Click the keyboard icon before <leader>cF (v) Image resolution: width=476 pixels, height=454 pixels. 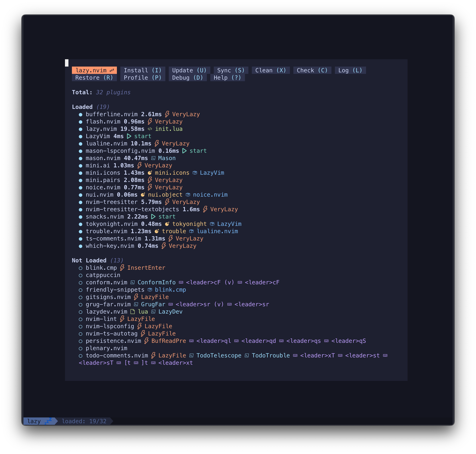[181, 282]
